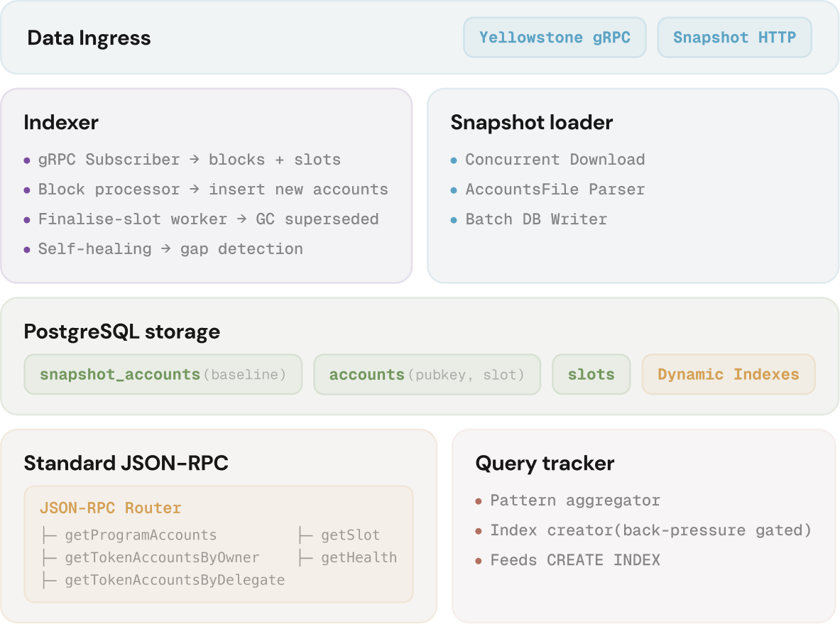Click the brown bullet beside Pattern aggregator
The width and height of the screenshot is (840, 624).
click(479, 501)
